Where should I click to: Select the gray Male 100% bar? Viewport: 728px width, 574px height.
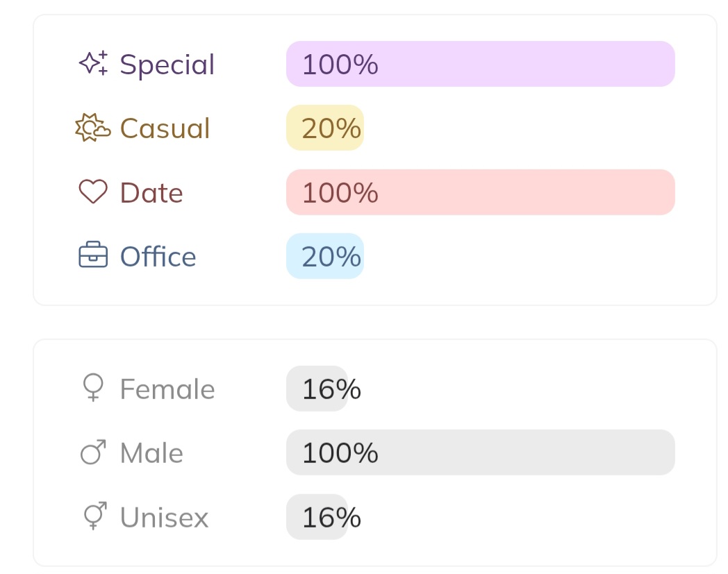[480, 453]
